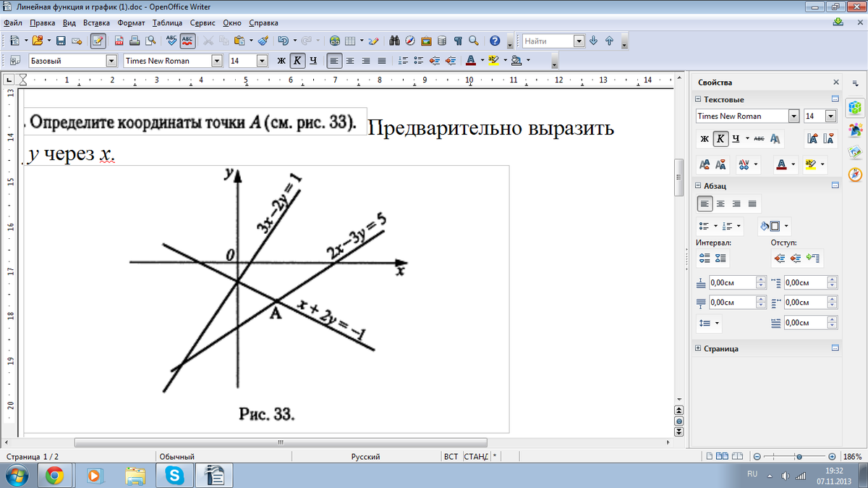The width and height of the screenshot is (868, 488).
Task: Click the Format Paintbrush icon
Action: pyautogui.click(x=263, y=41)
